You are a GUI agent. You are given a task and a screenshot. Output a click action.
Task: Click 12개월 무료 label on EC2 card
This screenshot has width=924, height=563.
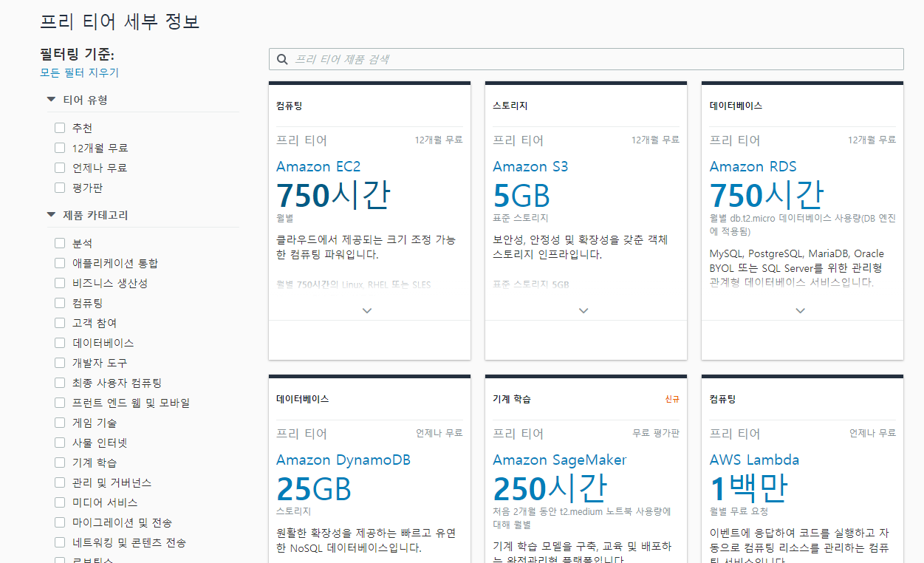439,140
